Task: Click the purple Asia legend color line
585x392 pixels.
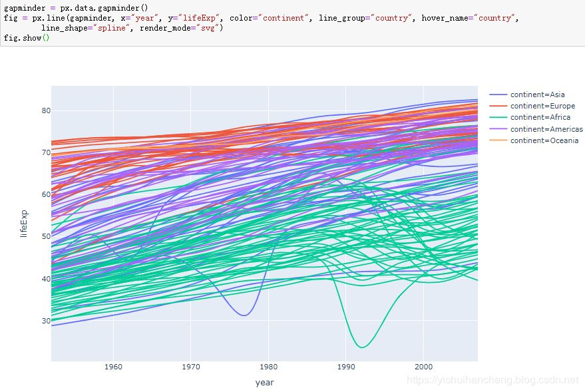Action: pyautogui.click(x=498, y=95)
